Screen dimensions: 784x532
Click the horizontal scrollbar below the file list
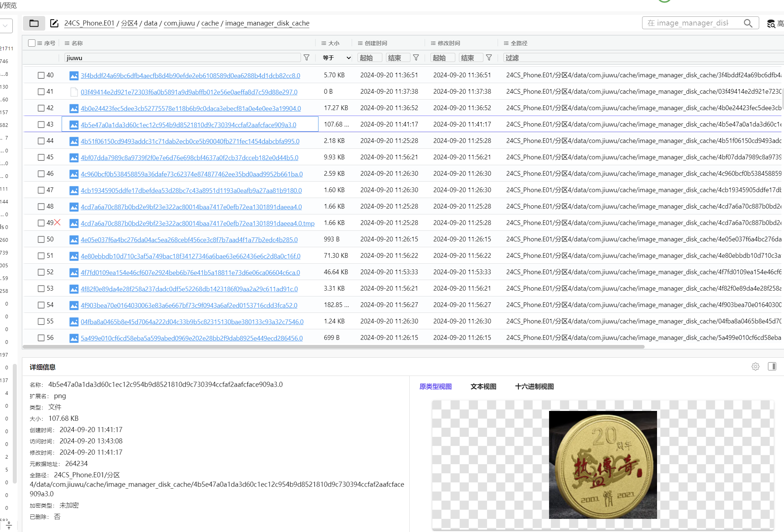coord(333,347)
